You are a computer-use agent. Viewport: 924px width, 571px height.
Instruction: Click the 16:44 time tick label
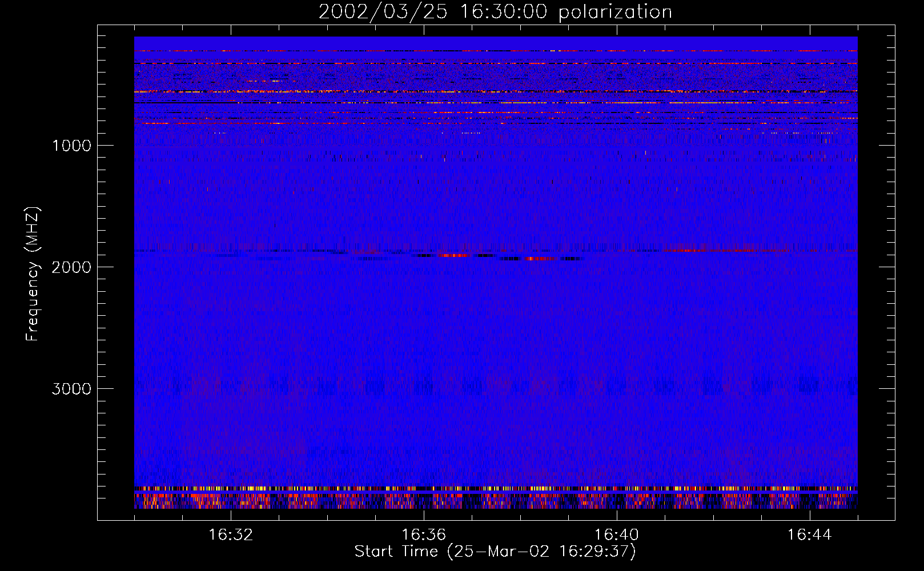pos(810,535)
